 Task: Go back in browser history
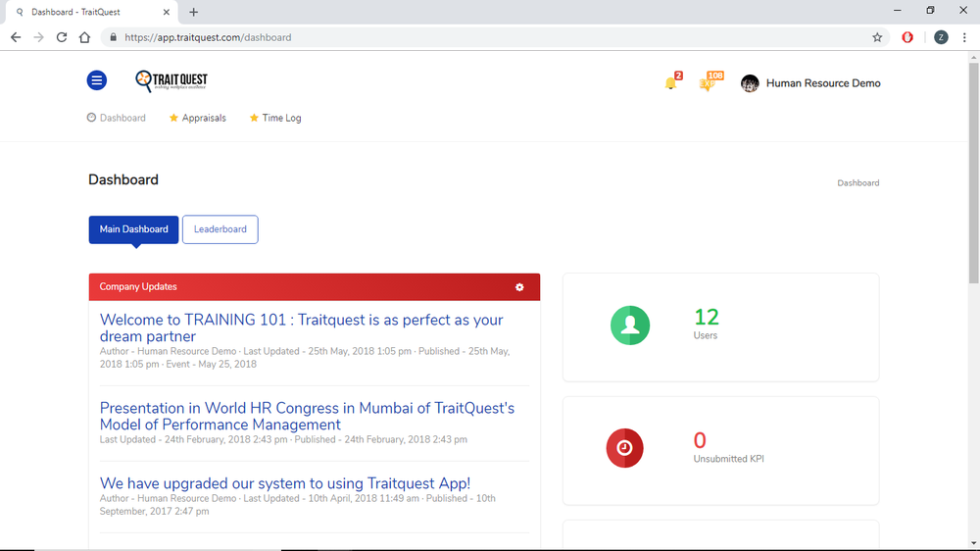point(16,37)
